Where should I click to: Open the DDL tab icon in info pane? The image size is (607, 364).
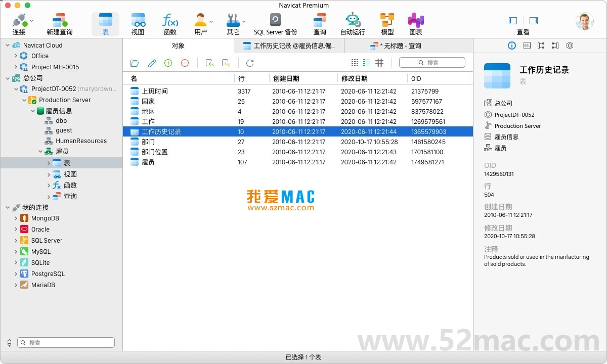527,45
